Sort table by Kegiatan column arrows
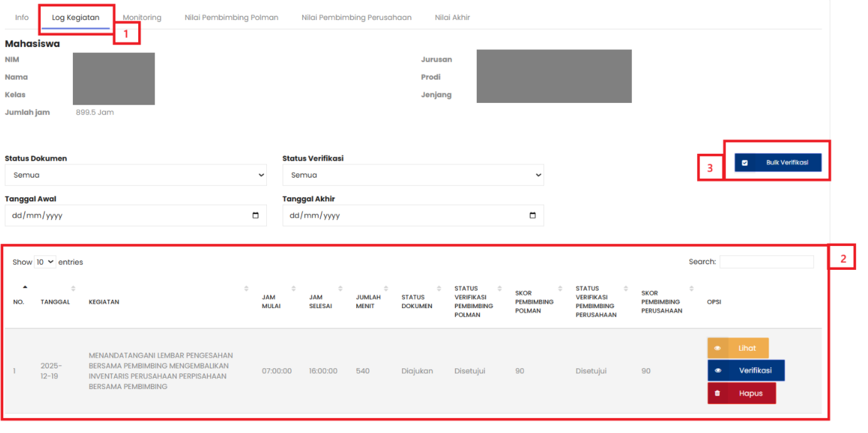The image size is (868, 433). pos(246,289)
